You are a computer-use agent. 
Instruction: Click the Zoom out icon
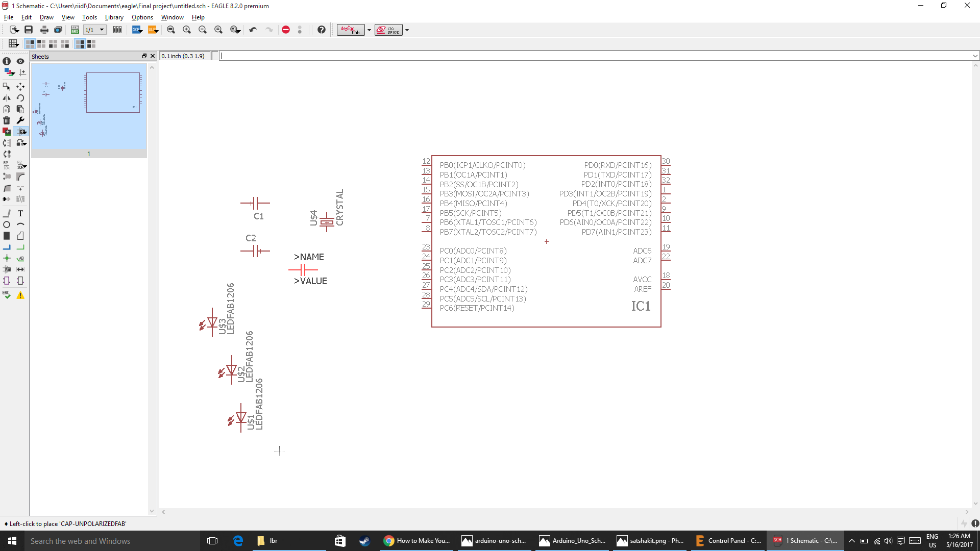(x=203, y=30)
